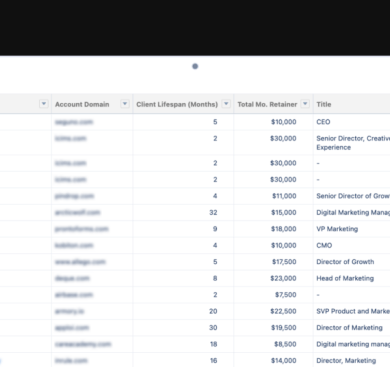
Task: Select the Senior Director, Creative Experience cell
Action: pyautogui.click(x=353, y=143)
